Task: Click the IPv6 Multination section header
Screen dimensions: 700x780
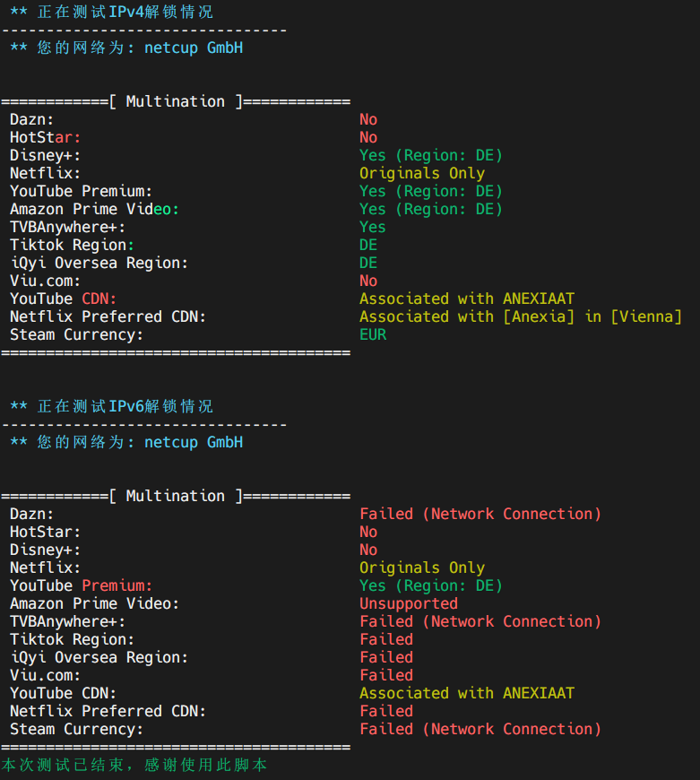Action: [176, 496]
